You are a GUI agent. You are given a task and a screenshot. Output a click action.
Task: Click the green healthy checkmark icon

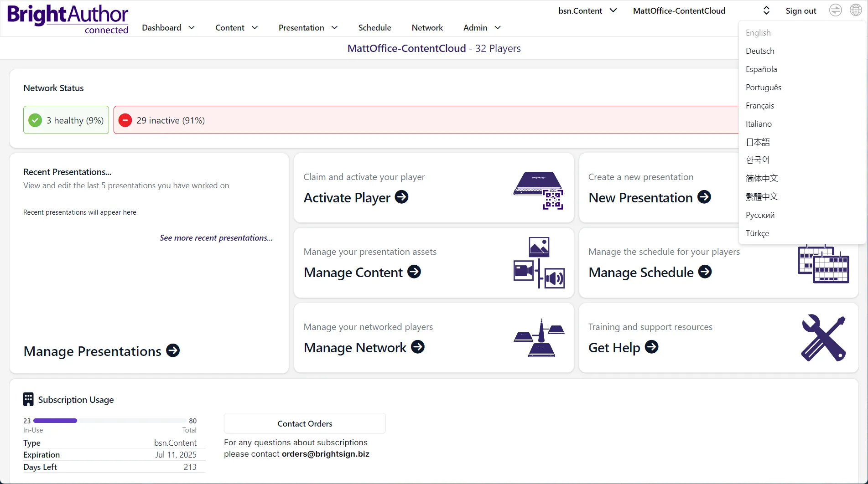(x=35, y=120)
